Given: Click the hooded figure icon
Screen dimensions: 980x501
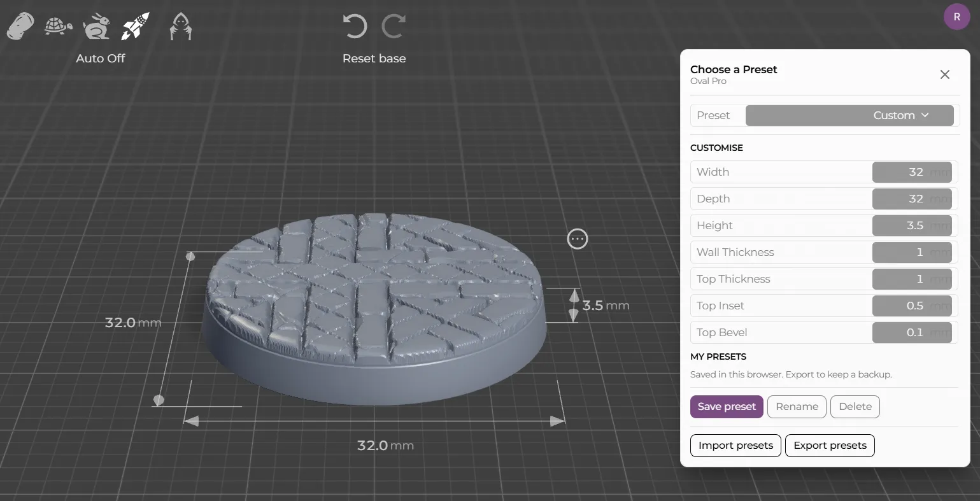Looking at the screenshot, I should click(181, 27).
